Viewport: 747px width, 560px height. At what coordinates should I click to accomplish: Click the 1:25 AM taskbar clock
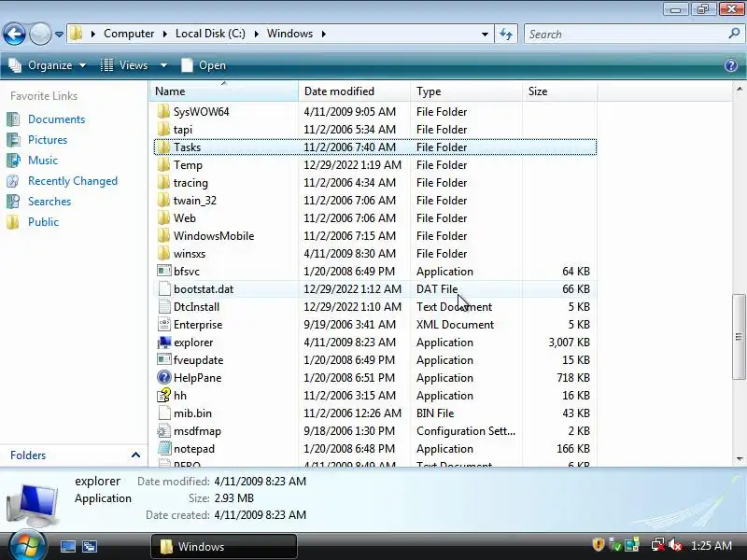[711, 545]
